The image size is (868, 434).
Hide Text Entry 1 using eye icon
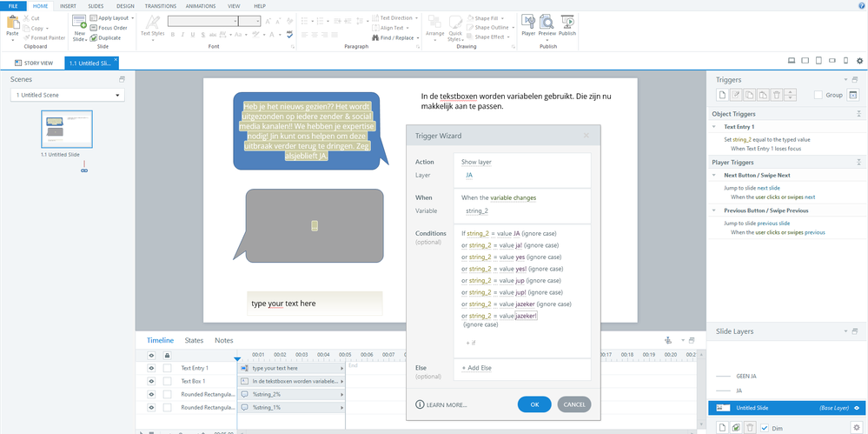(x=151, y=368)
